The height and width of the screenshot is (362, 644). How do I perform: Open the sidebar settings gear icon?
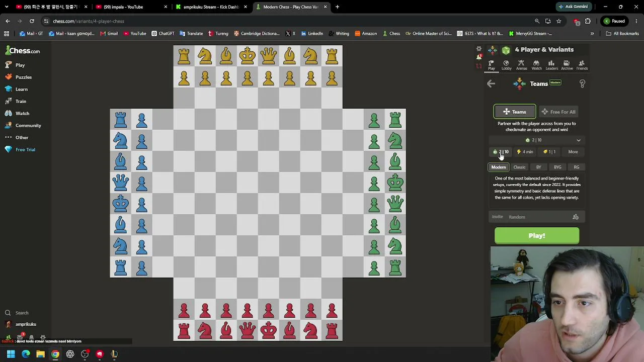pos(43,337)
